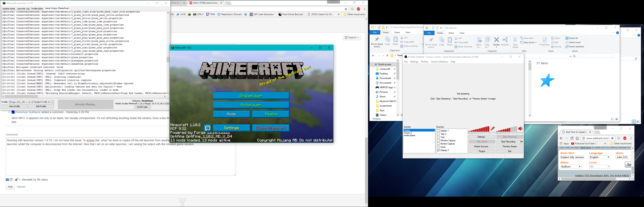The height and width of the screenshot is (207, 644).
Task: Click the Preview Stream button
Action: [x=509, y=146]
